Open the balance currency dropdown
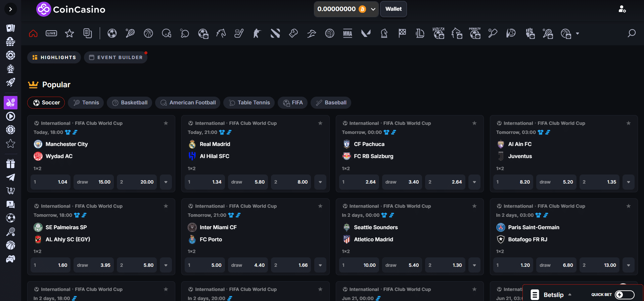Image resolution: width=644 pixels, height=301 pixels. coord(346,9)
